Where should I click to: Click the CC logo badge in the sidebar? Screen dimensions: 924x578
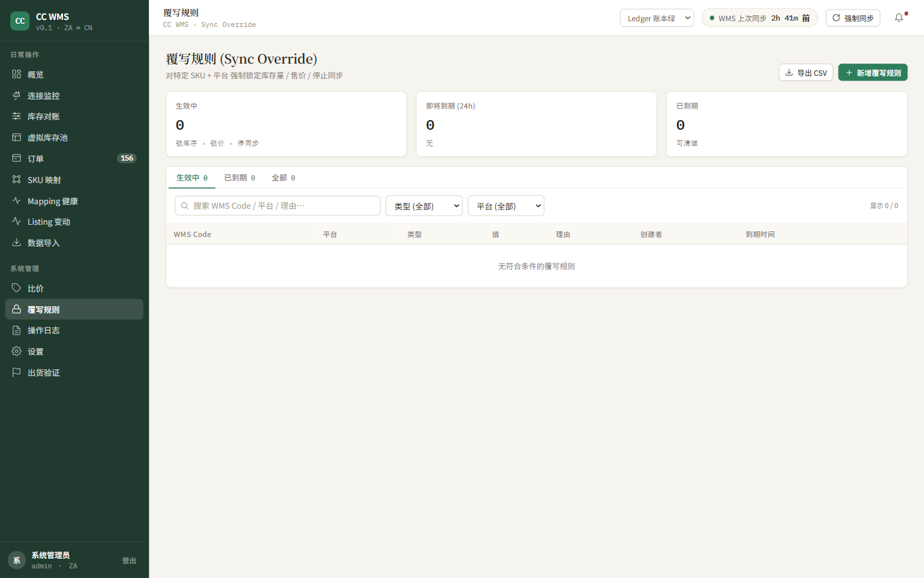coord(20,21)
